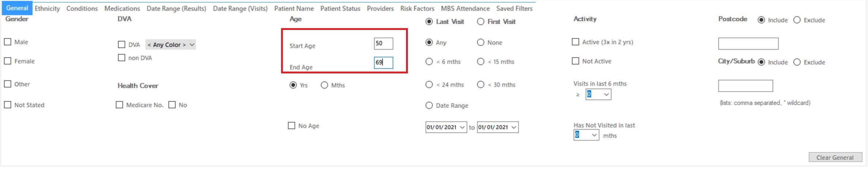Open the start date picker dropdown
Viewport: 868px width, 172px height.
pyautogui.click(x=462, y=127)
